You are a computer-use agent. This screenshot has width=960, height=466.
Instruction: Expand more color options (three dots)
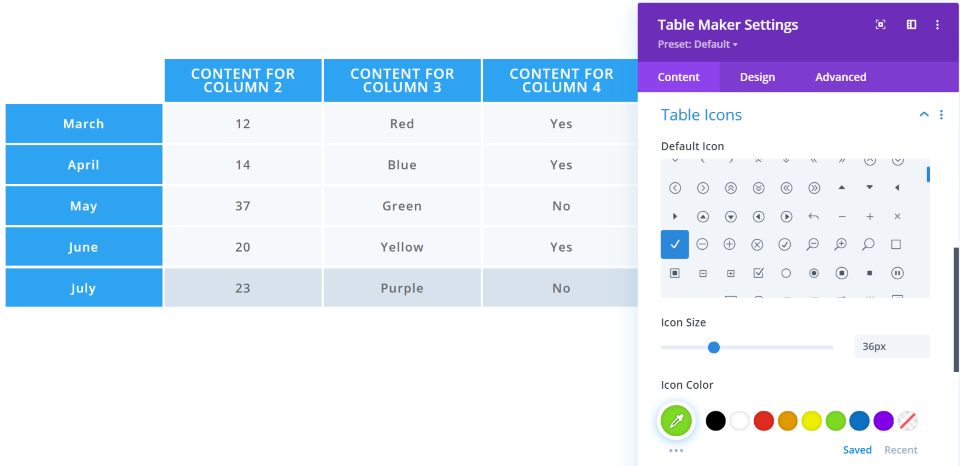tap(676, 451)
